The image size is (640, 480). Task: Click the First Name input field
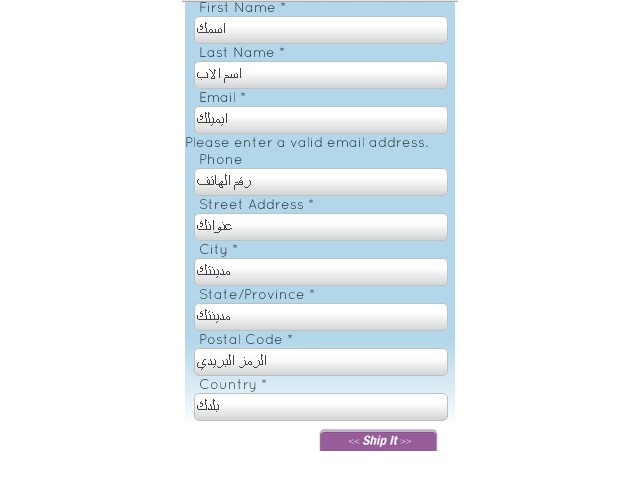321,30
